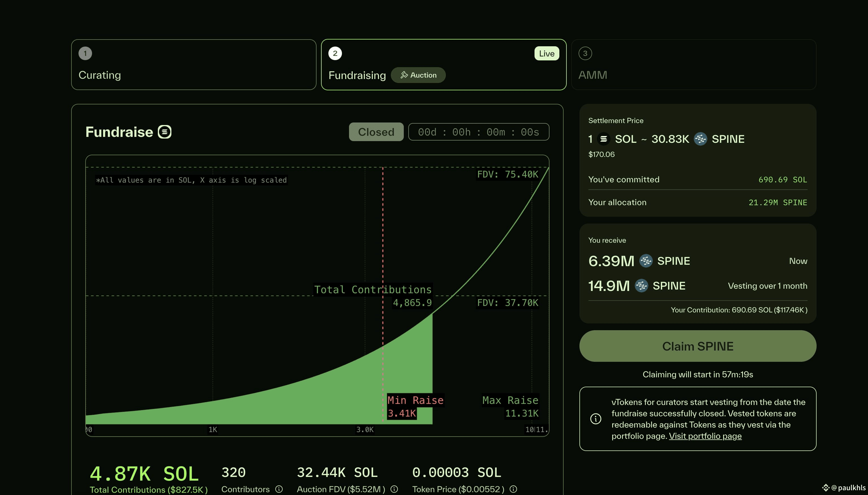
Task: Open the Curating step tab
Action: tap(193, 65)
